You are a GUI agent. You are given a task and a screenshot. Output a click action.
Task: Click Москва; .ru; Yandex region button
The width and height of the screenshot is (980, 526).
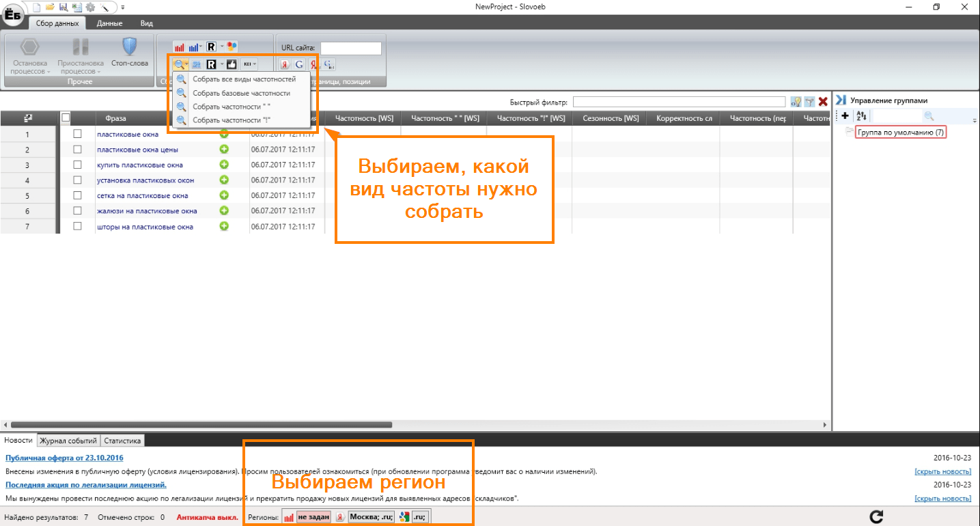click(371, 517)
